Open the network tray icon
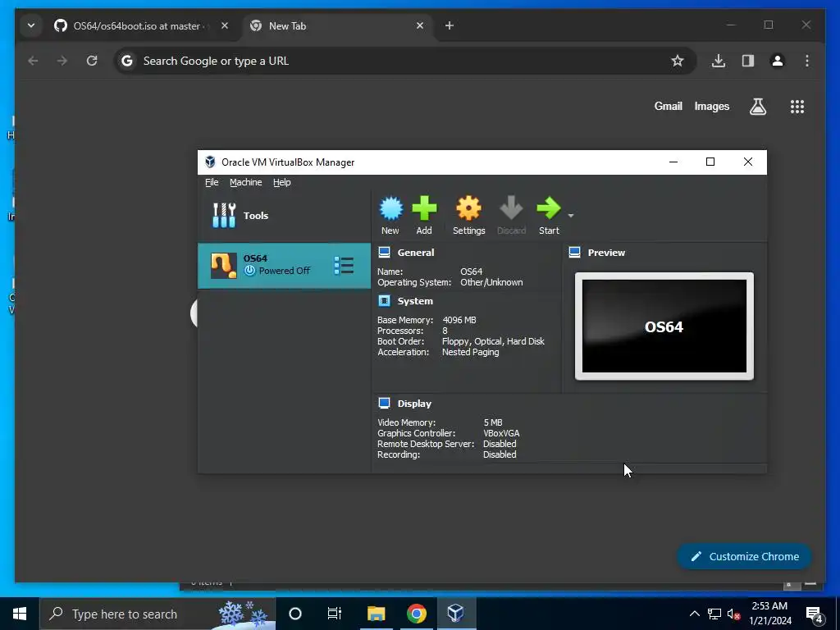Viewport: 840px width, 630px height. [714, 614]
